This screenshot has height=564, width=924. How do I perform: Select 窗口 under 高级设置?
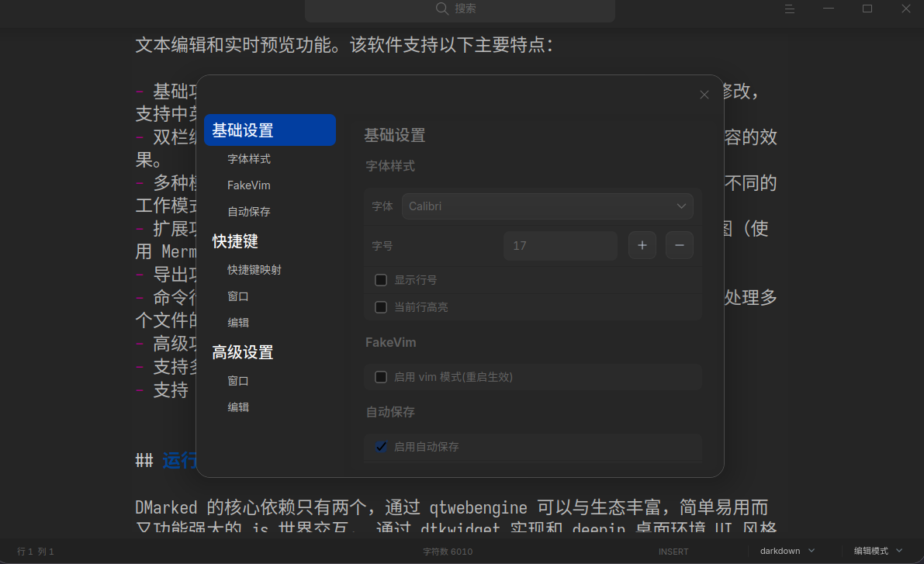[238, 382]
